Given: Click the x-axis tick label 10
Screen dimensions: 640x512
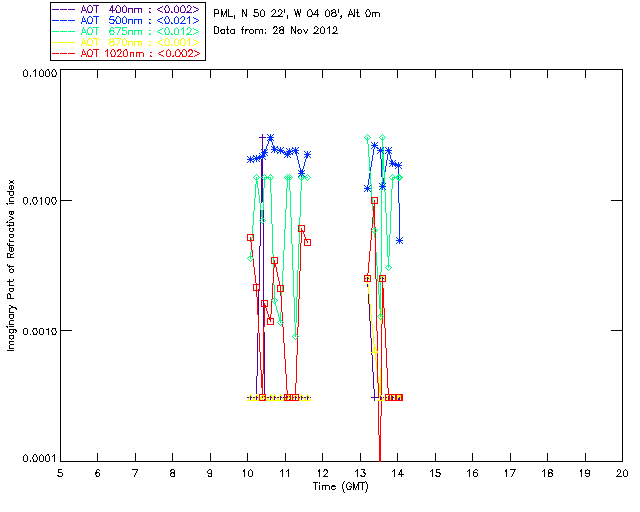Looking at the screenshot, I should [x=247, y=473].
